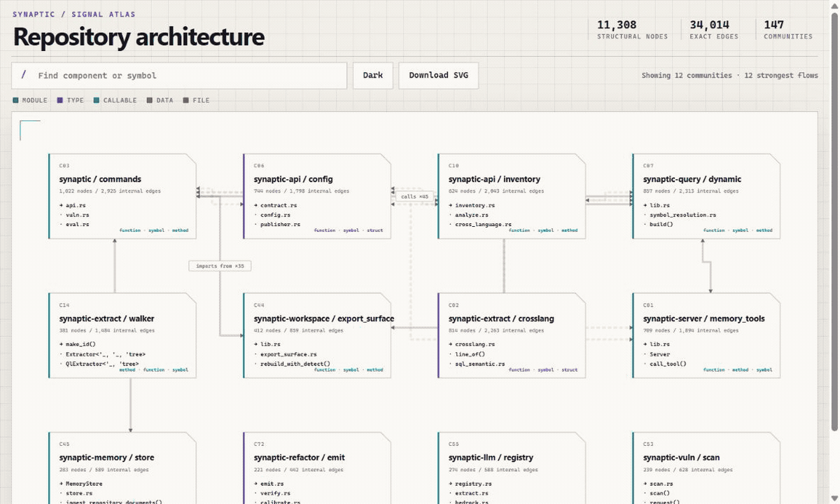Open the synaptic-memory / store card title
840x504 pixels.
(107, 458)
